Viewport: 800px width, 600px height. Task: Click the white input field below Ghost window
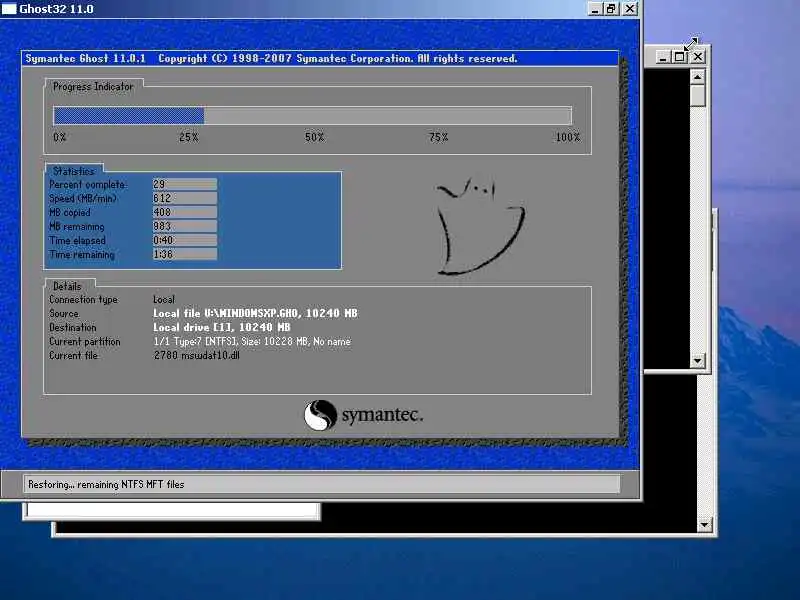pos(173,511)
